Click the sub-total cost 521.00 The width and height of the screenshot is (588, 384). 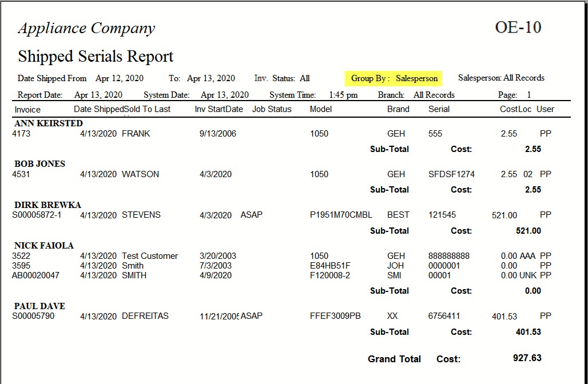point(529,231)
